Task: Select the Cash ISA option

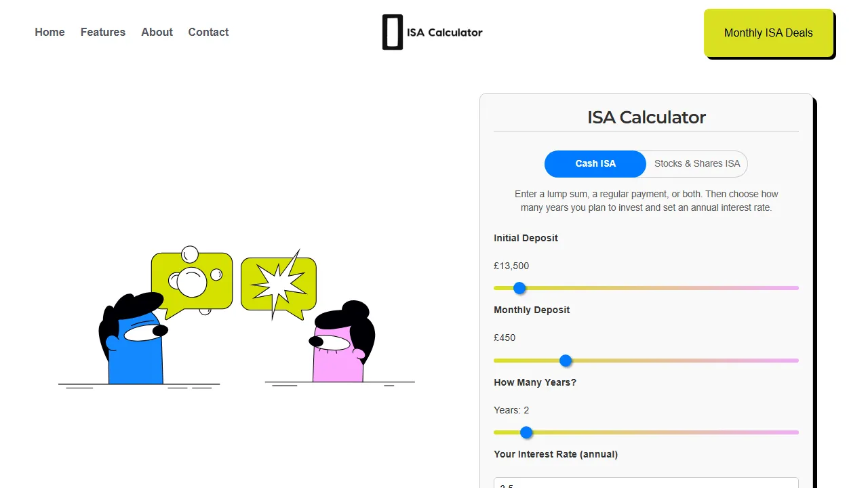Action: [x=595, y=163]
